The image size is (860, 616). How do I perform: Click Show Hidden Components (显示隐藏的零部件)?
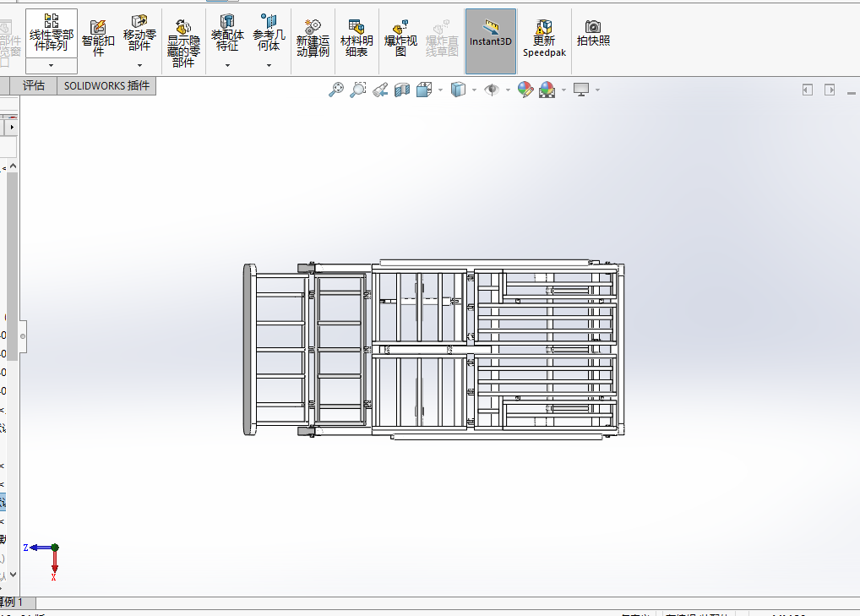pyautogui.click(x=183, y=43)
